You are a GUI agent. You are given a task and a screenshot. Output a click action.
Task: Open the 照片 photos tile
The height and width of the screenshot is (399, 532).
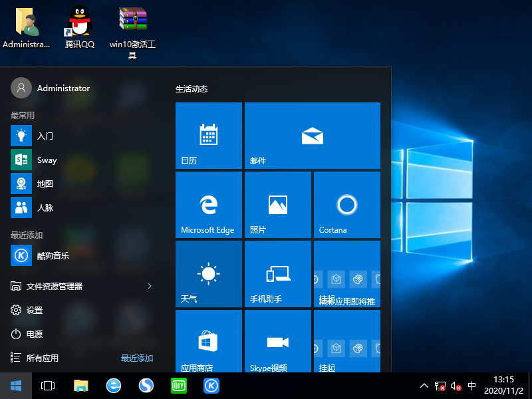277,205
